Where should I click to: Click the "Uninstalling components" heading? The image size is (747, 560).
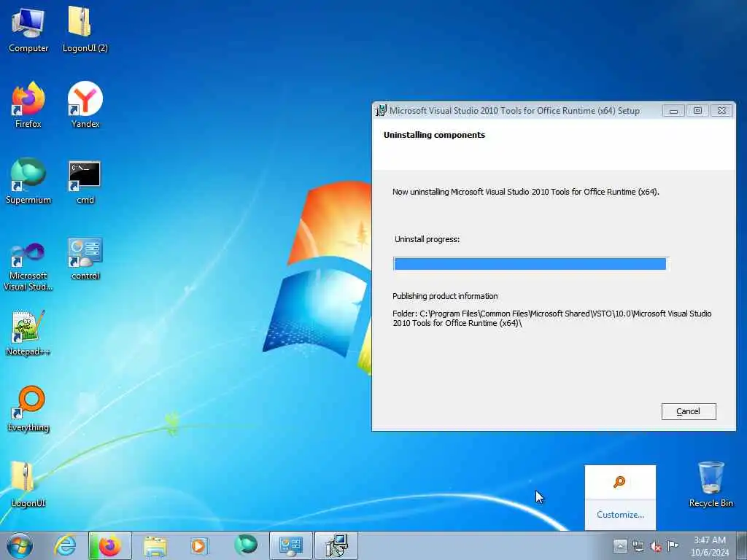(x=435, y=135)
